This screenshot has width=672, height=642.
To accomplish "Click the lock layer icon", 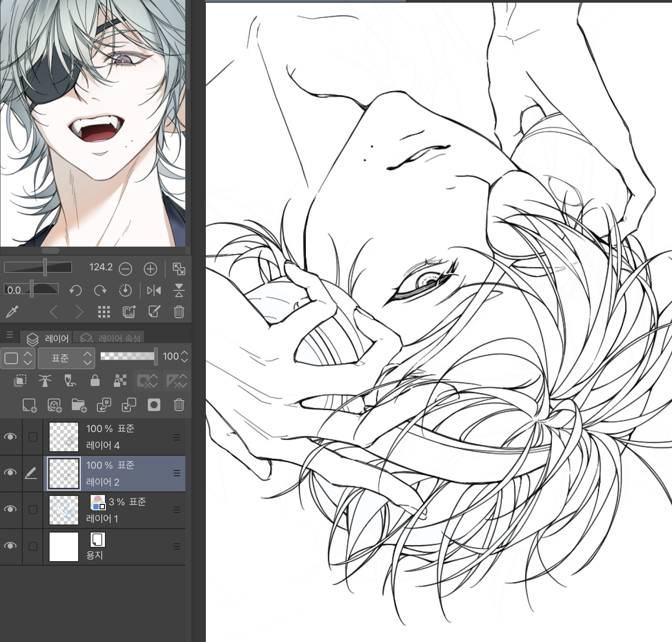I will (x=95, y=381).
